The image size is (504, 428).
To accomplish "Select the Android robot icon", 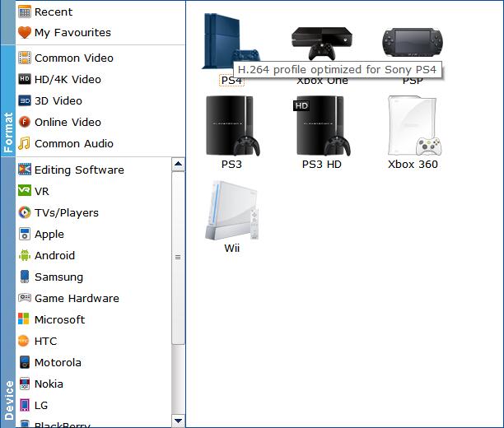I will 25,255.
